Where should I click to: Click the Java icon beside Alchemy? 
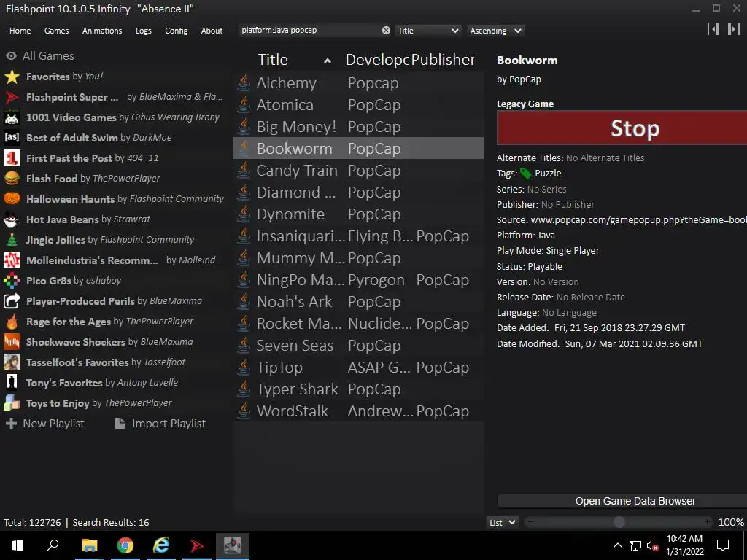(x=244, y=83)
